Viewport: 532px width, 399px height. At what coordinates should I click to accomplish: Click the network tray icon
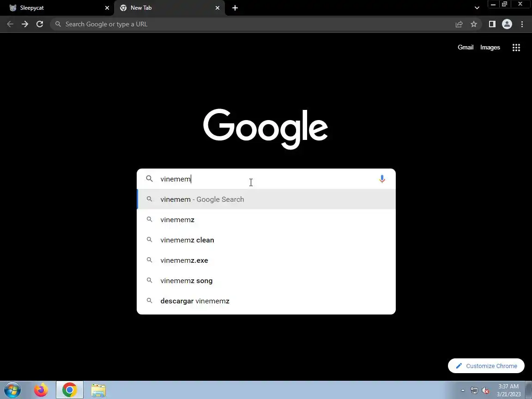[474, 391]
